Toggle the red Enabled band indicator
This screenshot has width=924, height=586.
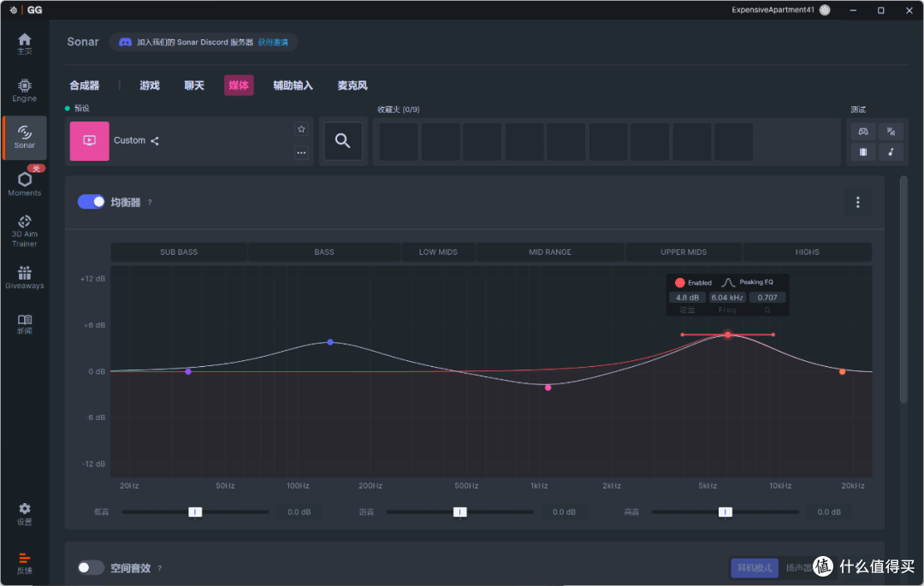click(679, 282)
